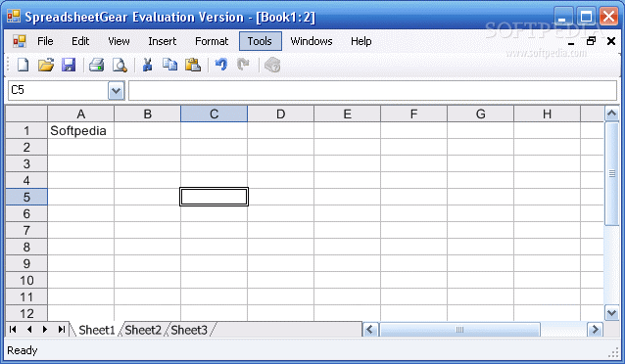Select row 8 header
Viewport: 625px width, 364px height.
tap(26, 247)
